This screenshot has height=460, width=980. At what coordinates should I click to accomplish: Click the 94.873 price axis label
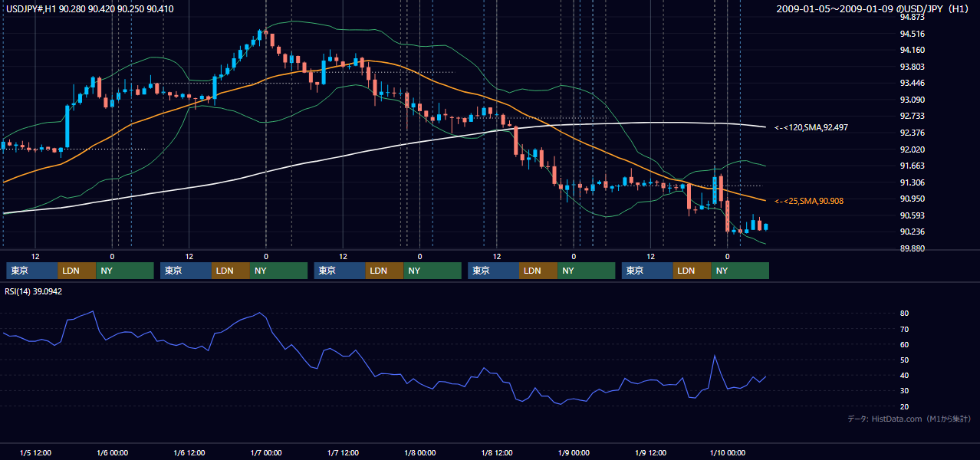point(914,17)
